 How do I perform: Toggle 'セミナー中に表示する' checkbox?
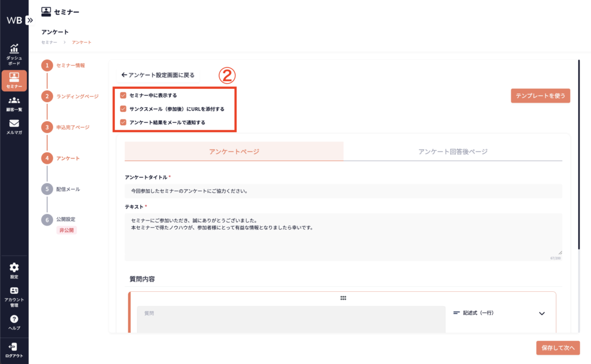[123, 95]
